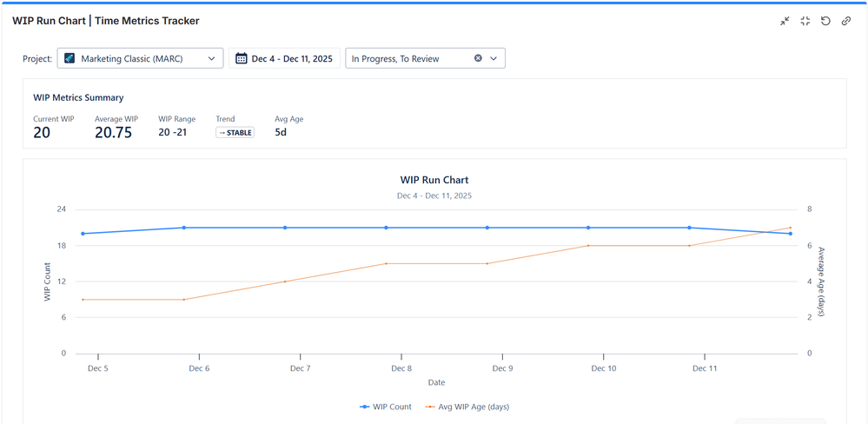Click the first orange Avg WIP Age data point
The height and width of the screenshot is (424, 868).
[x=83, y=300]
